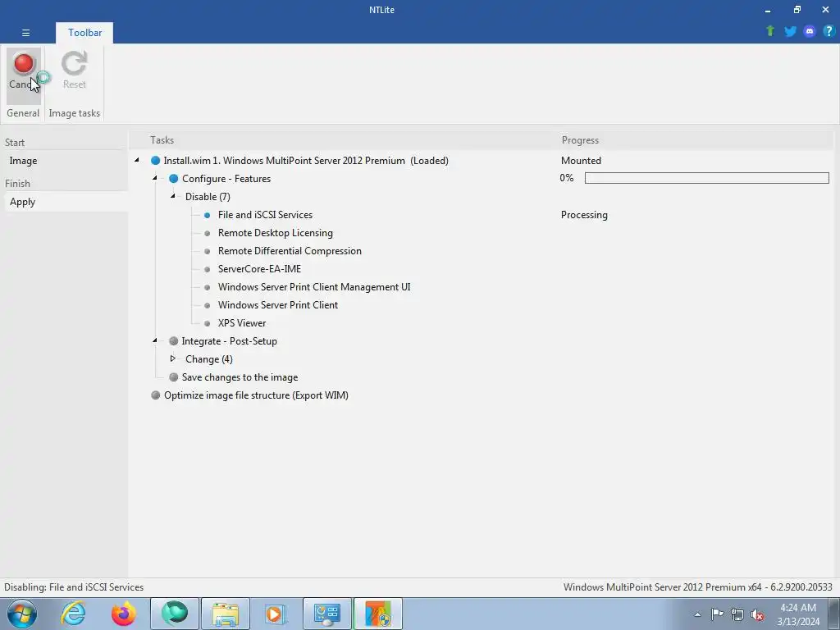Click the green update arrow icon
Screen dimensions: 840x630
[x=770, y=31]
